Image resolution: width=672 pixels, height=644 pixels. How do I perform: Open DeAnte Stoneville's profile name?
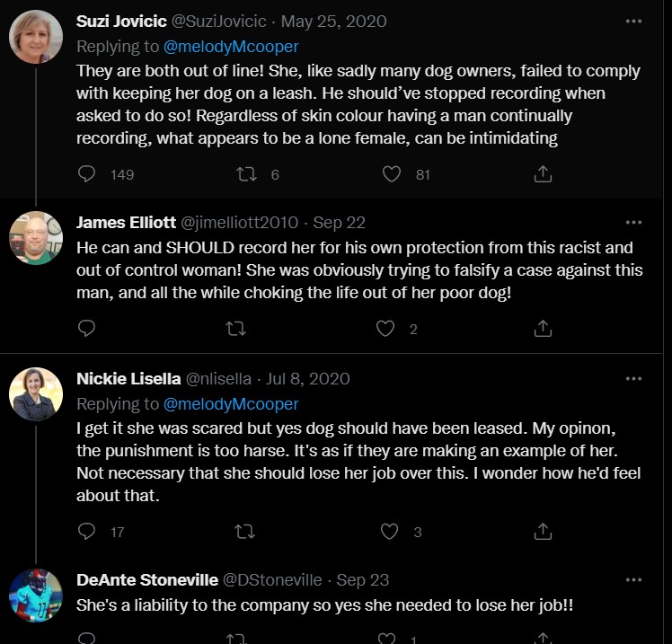pos(146,580)
